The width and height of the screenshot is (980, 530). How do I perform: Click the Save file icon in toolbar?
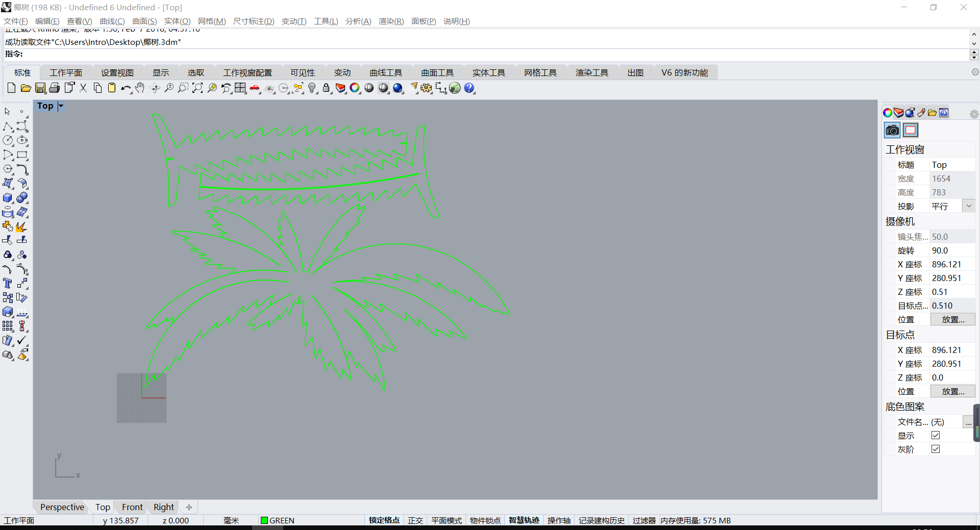[40, 88]
